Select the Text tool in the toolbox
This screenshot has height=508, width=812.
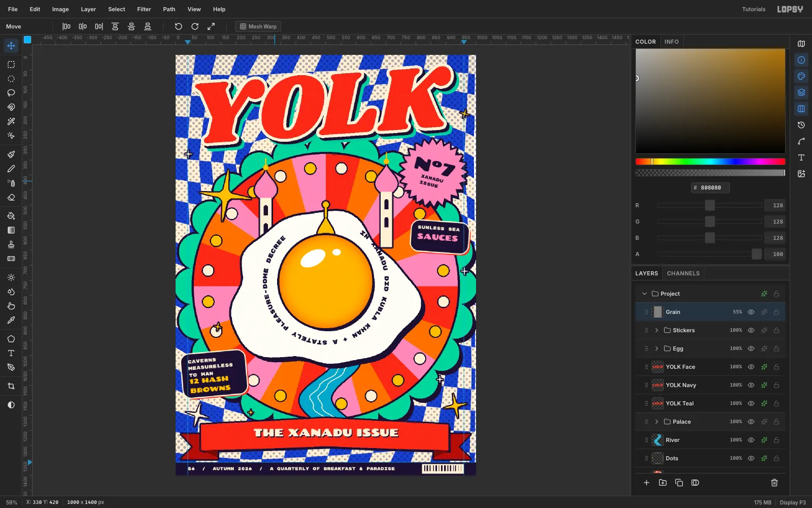pyautogui.click(x=11, y=353)
